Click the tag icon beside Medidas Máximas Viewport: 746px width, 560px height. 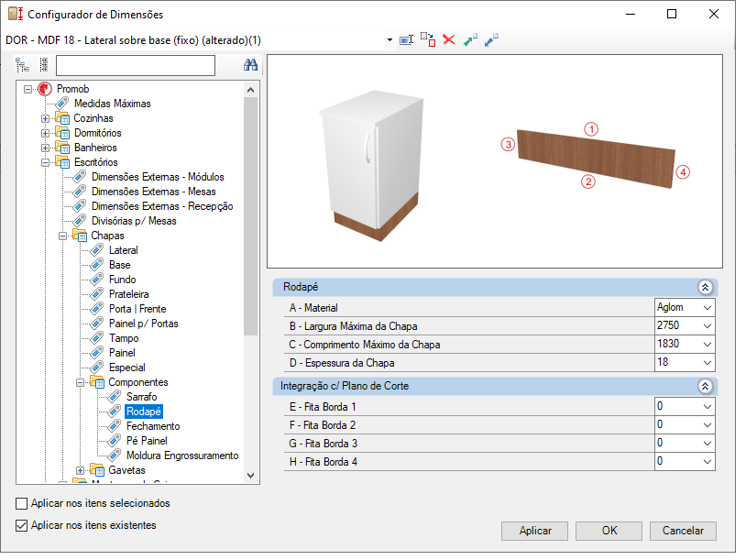[x=61, y=104]
